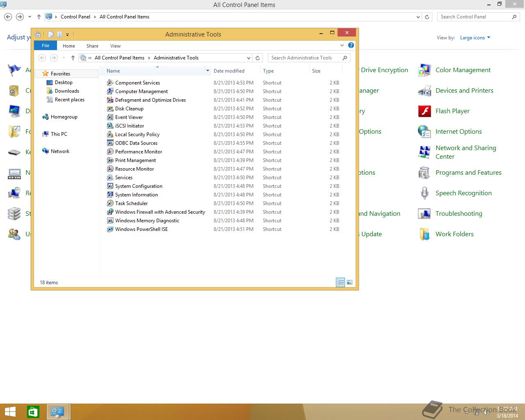Open Computer Management shortcut icon
525x420 pixels.
pos(110,91)
